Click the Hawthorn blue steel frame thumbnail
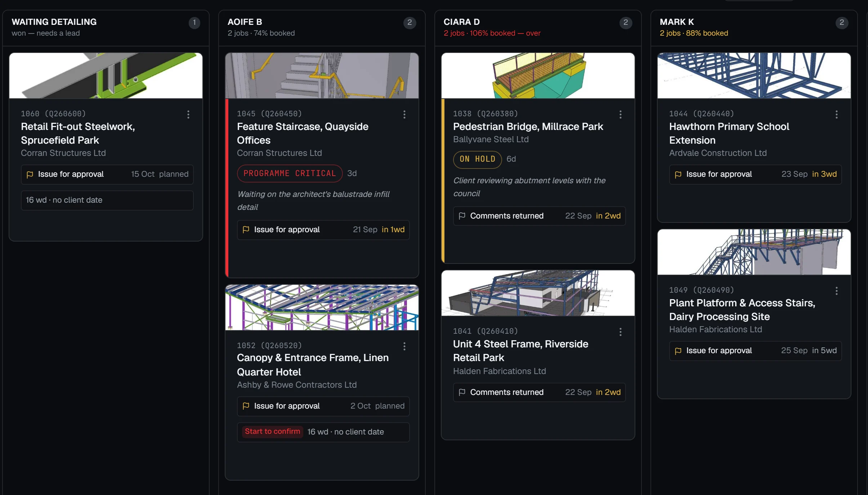The height and width of the screenshot is (495, 868). point(754,76)
